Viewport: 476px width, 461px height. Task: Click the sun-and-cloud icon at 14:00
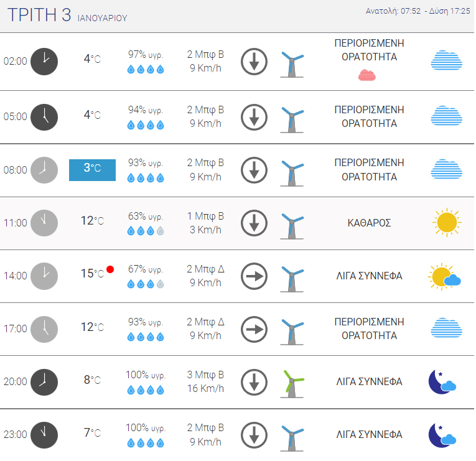pyautogui.click(x=444, y=276)
